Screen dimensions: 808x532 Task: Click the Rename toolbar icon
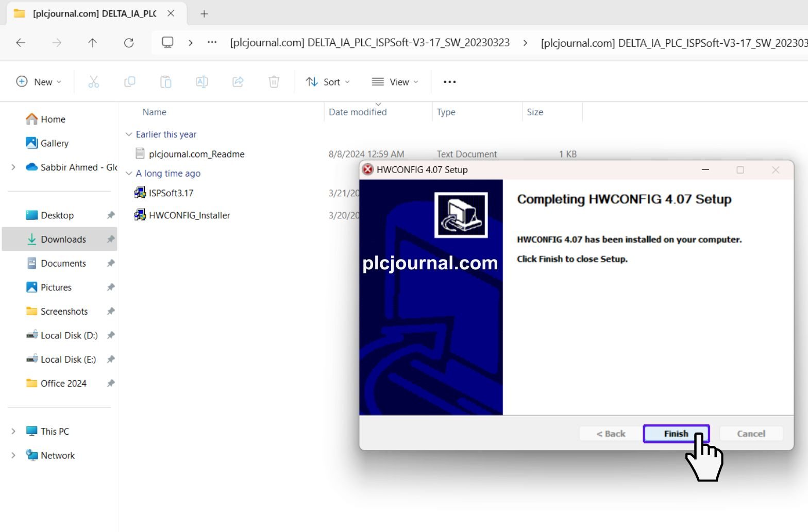pyautogui.click(x=202, y=82)
